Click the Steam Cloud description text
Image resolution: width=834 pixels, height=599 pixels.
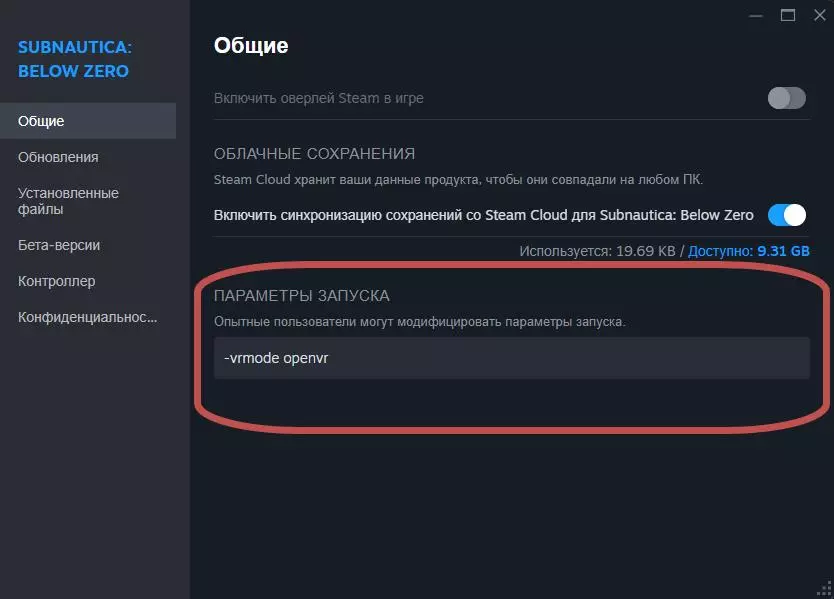(458, 180)
